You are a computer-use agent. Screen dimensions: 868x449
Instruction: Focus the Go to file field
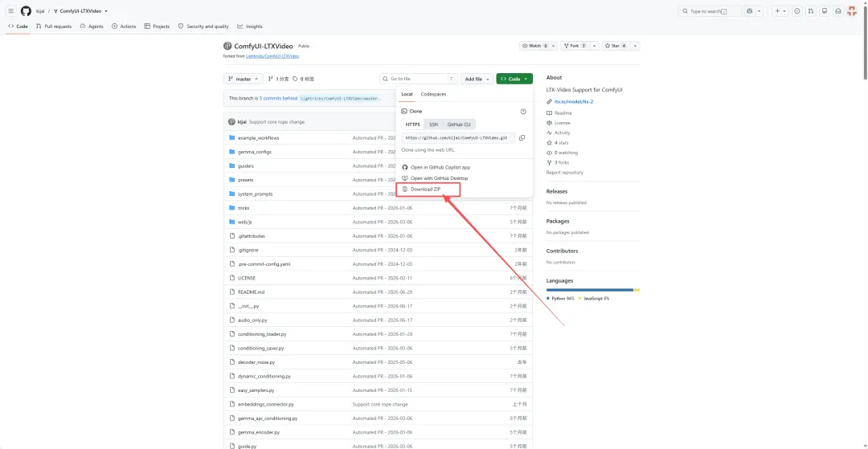click(x=419, y=79)
